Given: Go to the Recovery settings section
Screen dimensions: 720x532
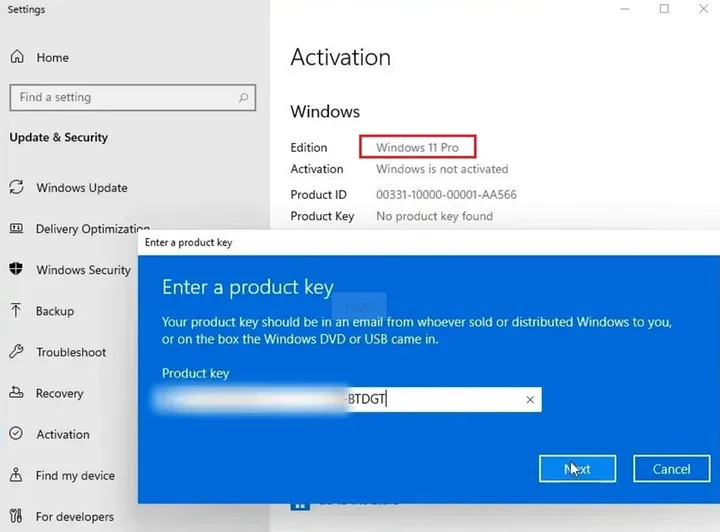Looking at the screenshot, I should [x=60, y=393].
